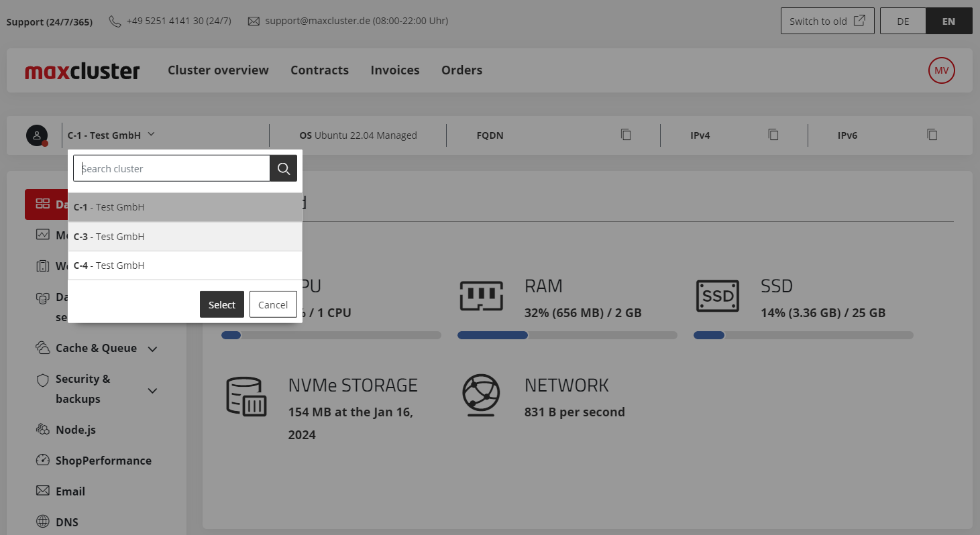Image resolution: width=980 pixels, height=535 pixels.
Task: Click the SSD usage progress bar
Action: (803, 335)
